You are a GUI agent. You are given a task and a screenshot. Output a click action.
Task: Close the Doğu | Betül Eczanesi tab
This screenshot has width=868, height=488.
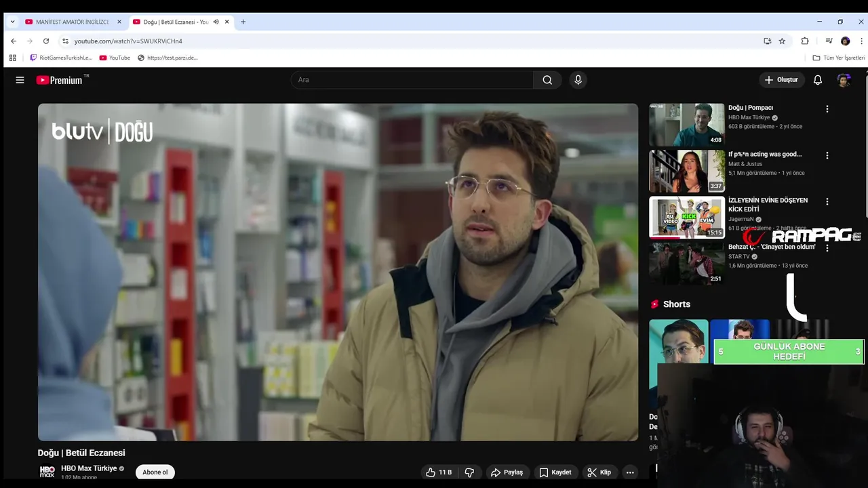[227, 22]
